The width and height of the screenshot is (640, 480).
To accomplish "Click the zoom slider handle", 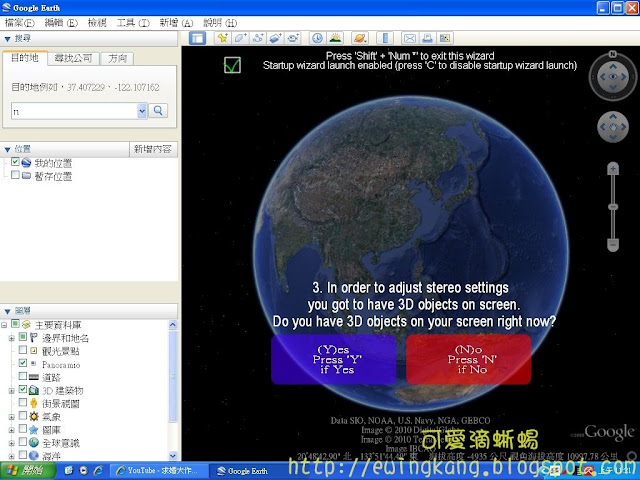I will point(613,207).
